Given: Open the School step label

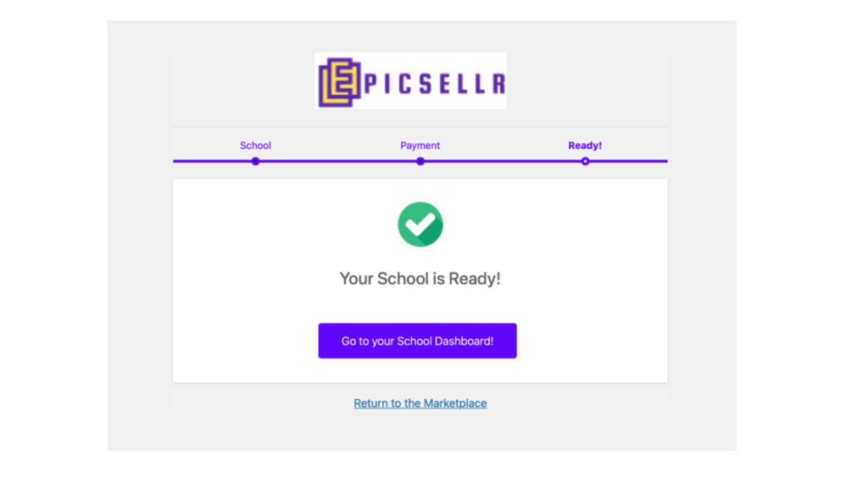Looking at the screenshot, I should [x=255, y=146].
